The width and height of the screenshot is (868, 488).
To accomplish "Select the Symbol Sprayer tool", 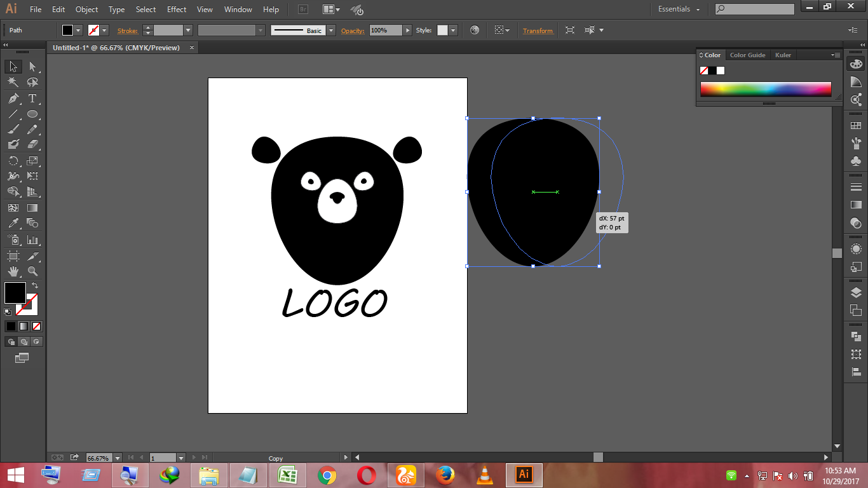I will coord(13,240).
